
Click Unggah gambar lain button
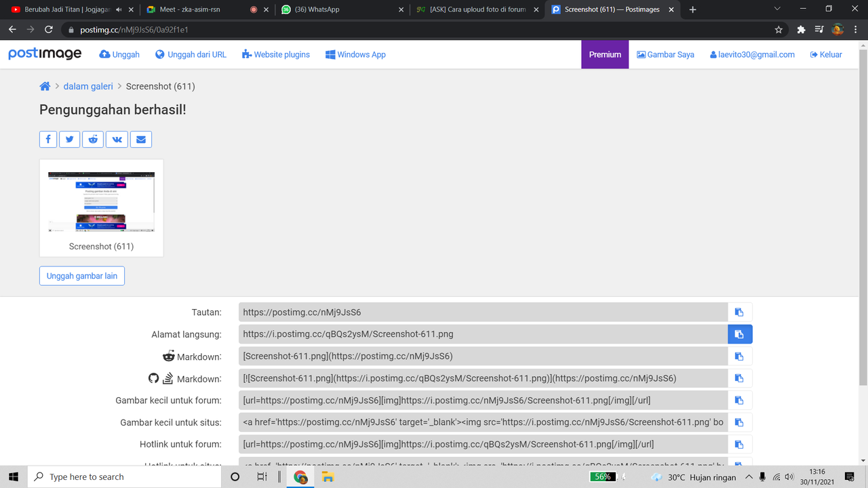click(82, 276)
